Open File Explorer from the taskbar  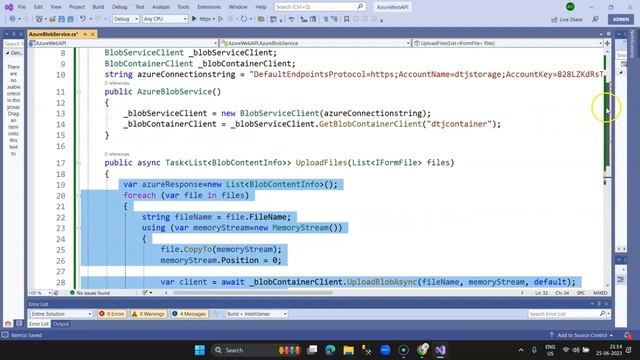pos(348,350)
